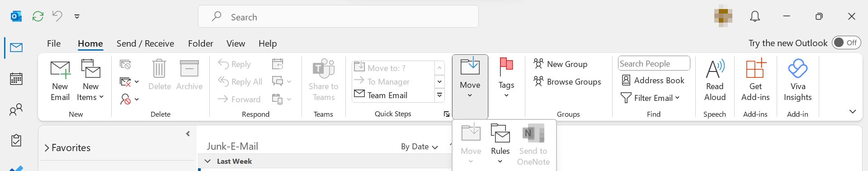This screenshot has width=868, height=171.
Task: Open the People contacts sidebar icon
Action: coord(16,109)
